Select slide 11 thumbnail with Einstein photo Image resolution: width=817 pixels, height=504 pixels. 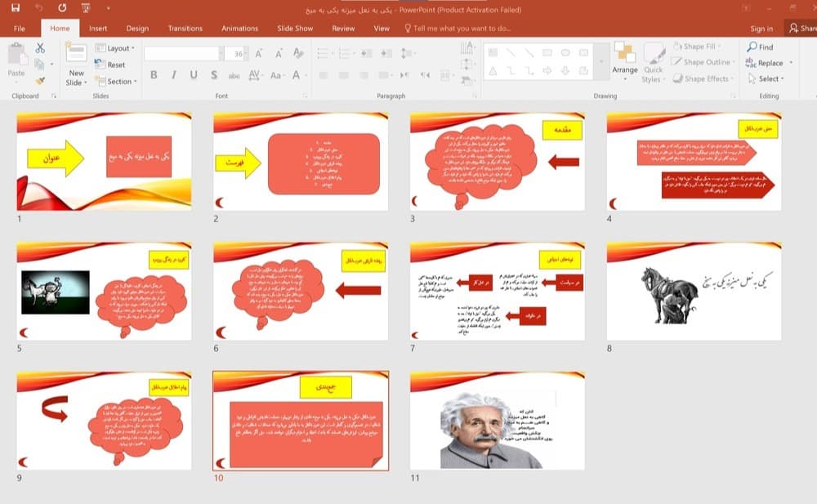[497, 421]
